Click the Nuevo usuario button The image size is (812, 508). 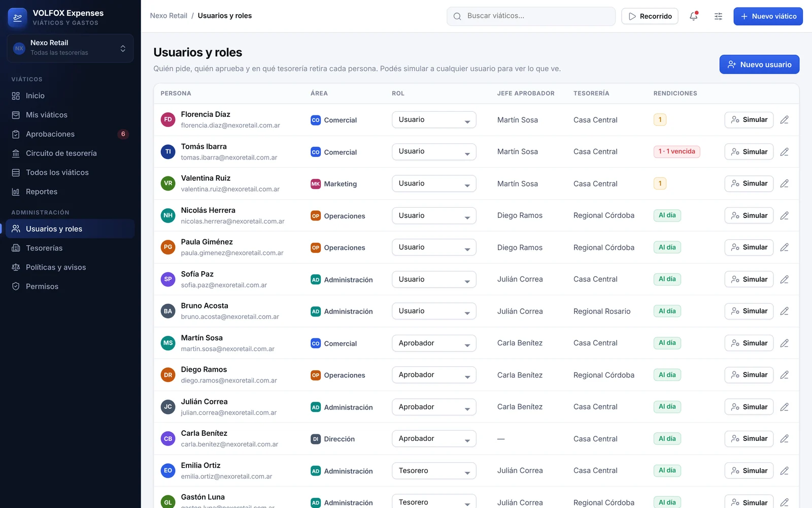click(759, 65)
